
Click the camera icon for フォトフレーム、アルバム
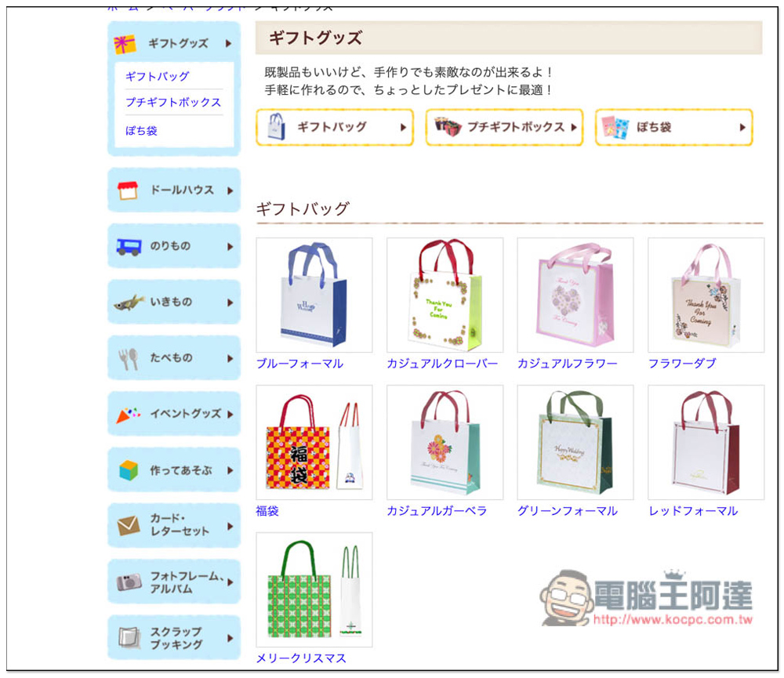129,582
